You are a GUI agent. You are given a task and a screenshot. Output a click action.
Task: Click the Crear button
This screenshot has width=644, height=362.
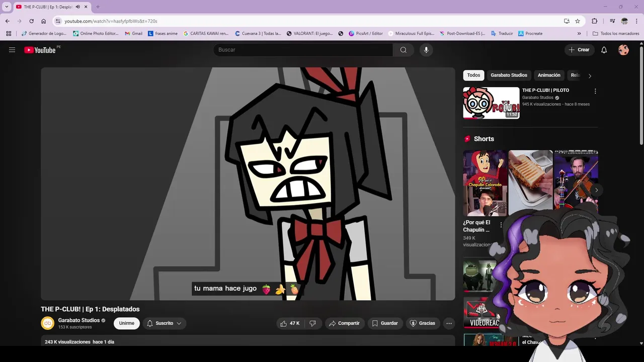pos(579,50)
